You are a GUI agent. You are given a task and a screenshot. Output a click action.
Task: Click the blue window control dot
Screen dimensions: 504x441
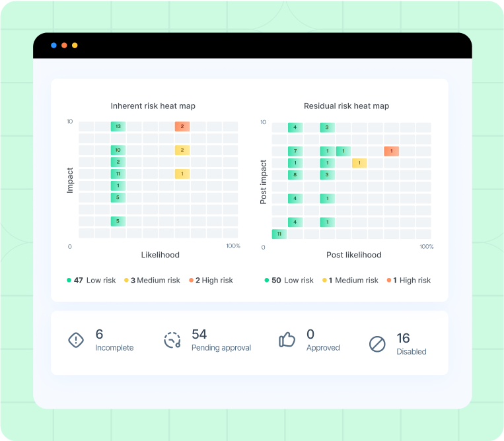tap(54, 46)
